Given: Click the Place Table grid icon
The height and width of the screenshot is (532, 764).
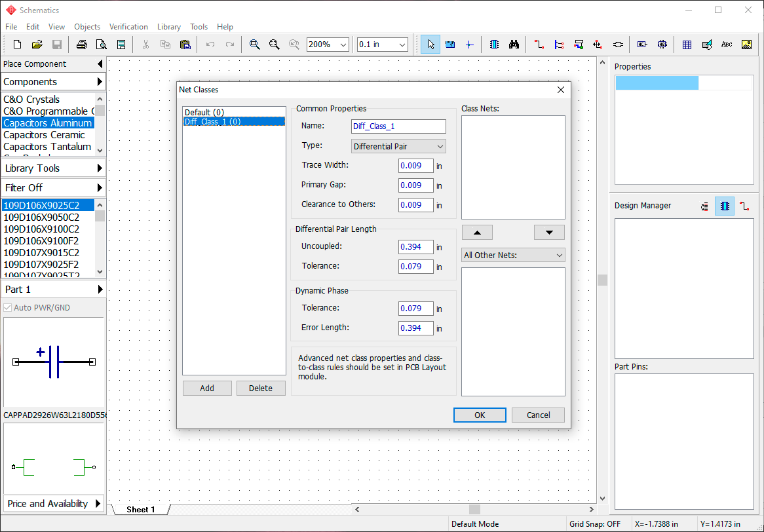Looking at the screenshot, I should pyautogui.click(x=687, y=45).
